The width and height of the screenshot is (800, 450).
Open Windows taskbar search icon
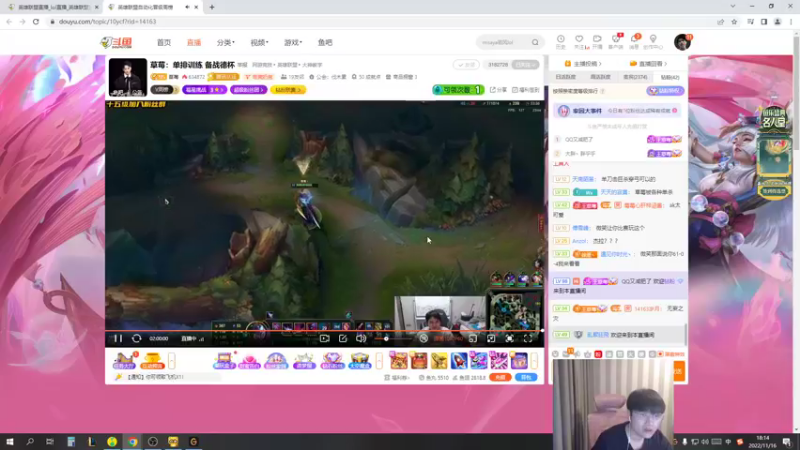(x=30, y=441)
